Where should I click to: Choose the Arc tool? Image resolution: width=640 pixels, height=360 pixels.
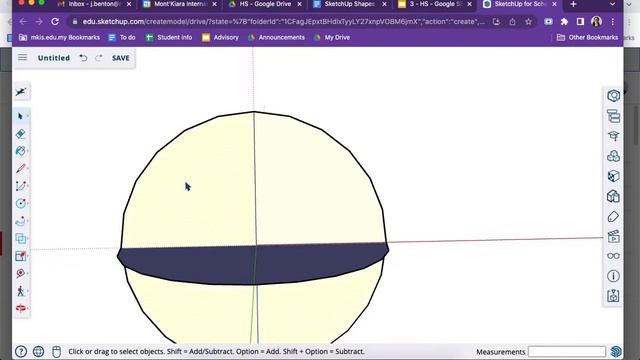coord(20,186)
